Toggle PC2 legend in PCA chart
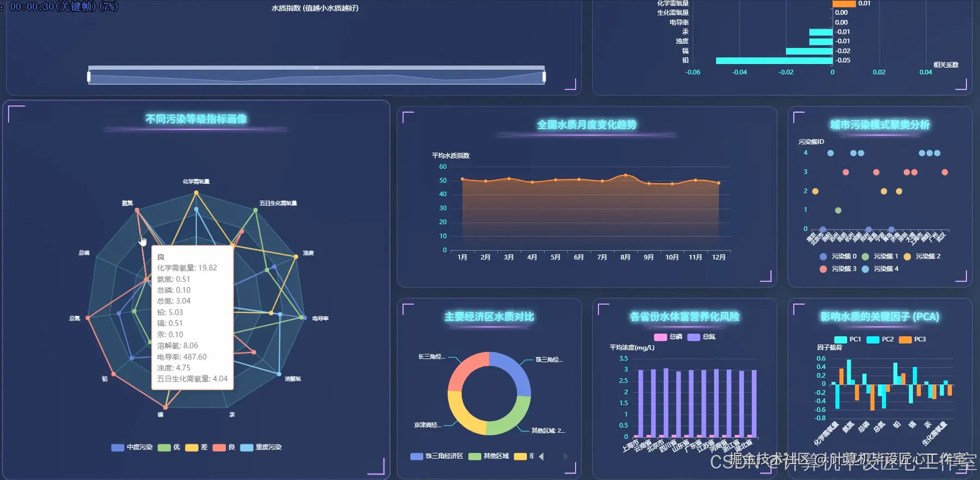Viewport: 980px width, 480px height. coord(880,339)
